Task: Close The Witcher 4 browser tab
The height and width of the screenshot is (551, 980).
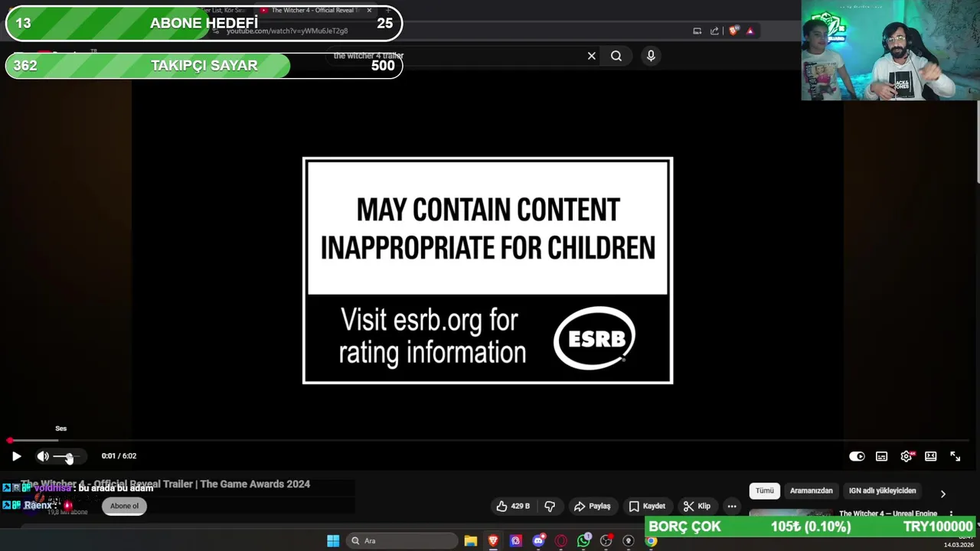Action: (369, 11)
